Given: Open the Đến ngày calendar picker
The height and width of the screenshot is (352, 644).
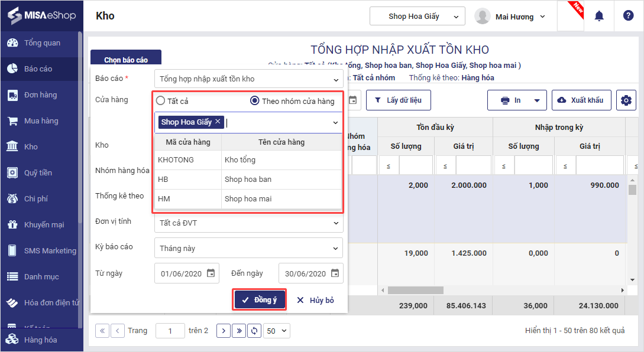Looking at the screenshot, I should (335, 273).
